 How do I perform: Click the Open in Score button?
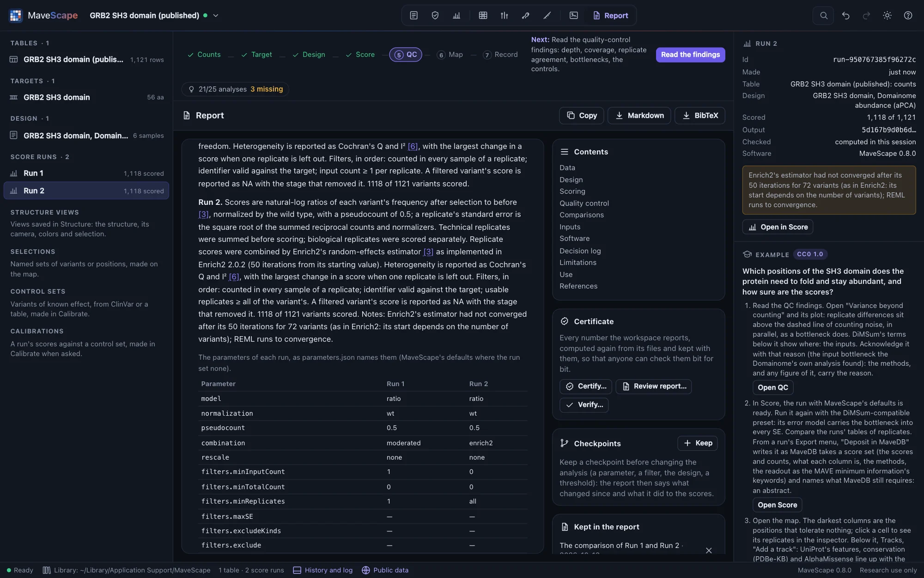pos(778,227)
